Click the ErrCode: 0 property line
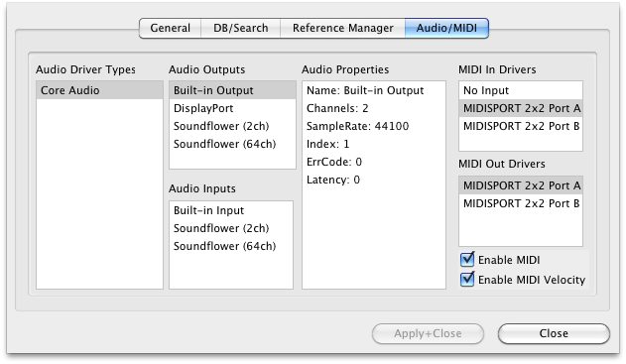 (374, 162)
